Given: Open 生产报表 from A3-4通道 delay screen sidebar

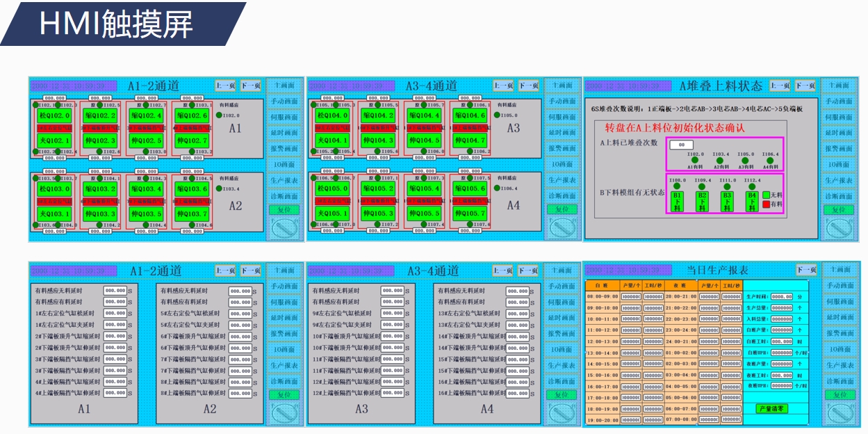Looking at the screenshot, I should [562, 365].
